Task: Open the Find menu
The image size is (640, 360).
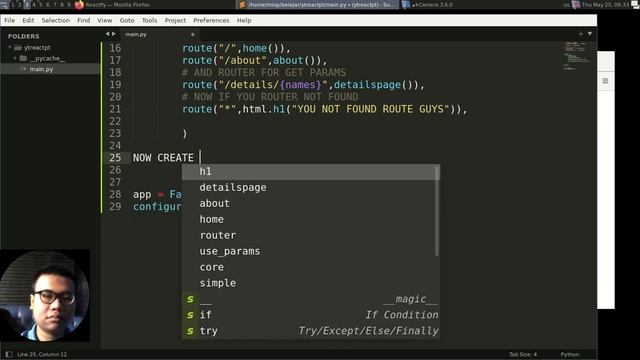Action: tap(84, 20)
